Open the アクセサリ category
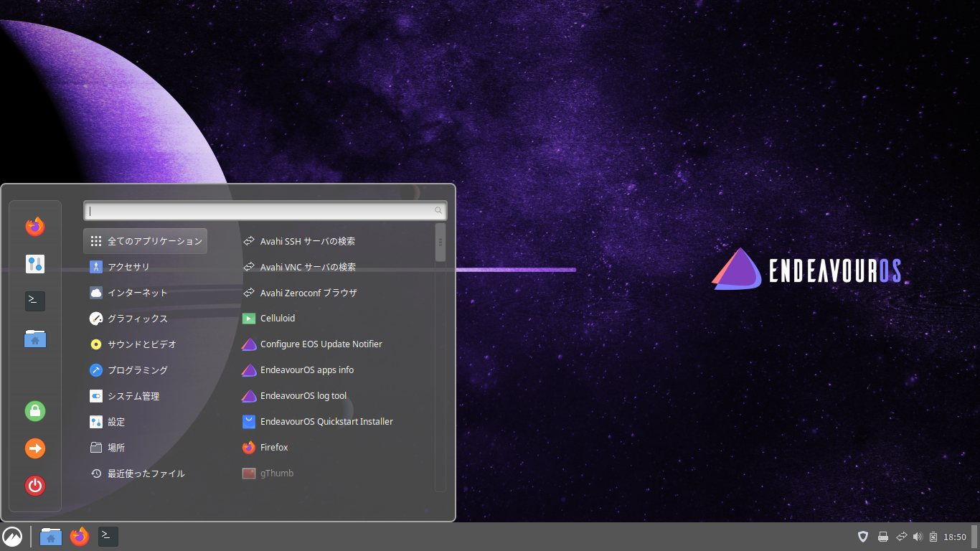The width and height of the screenshot is (980, 551). click(x=146, y=267)
